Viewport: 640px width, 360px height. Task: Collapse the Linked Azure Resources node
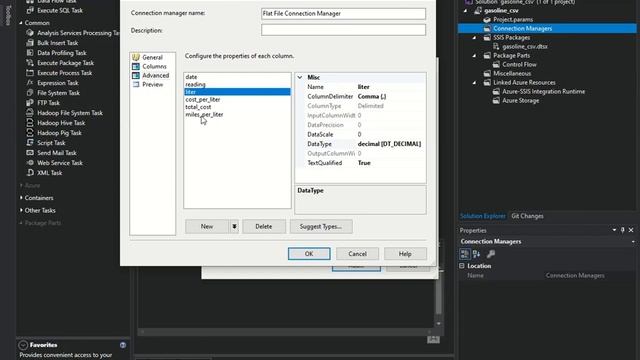pos(474,82)
